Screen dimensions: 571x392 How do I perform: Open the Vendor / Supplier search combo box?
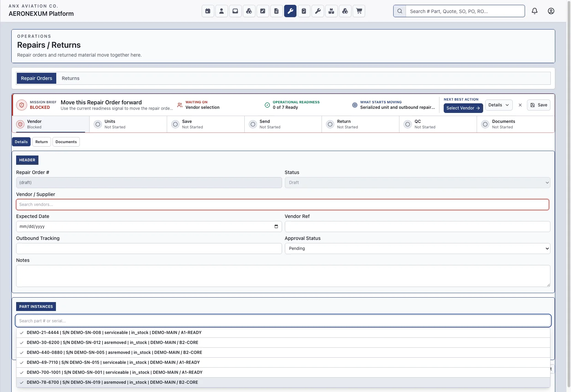[282, 205]
